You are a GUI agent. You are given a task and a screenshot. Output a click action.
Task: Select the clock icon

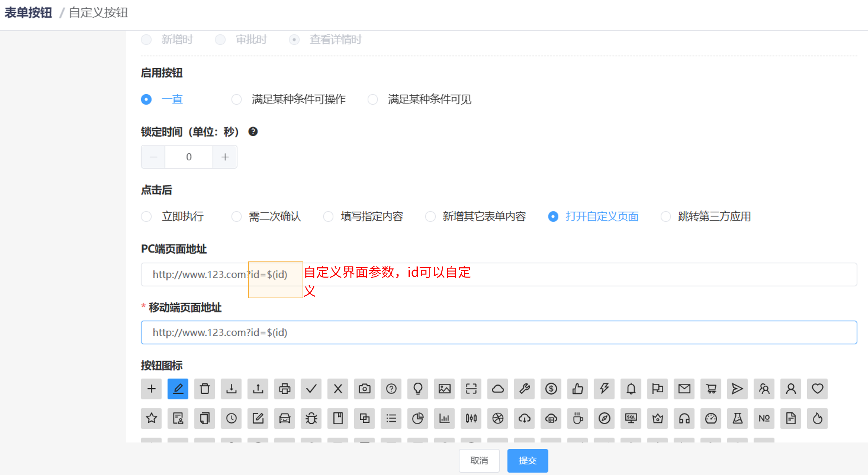(x=231, y=419)
